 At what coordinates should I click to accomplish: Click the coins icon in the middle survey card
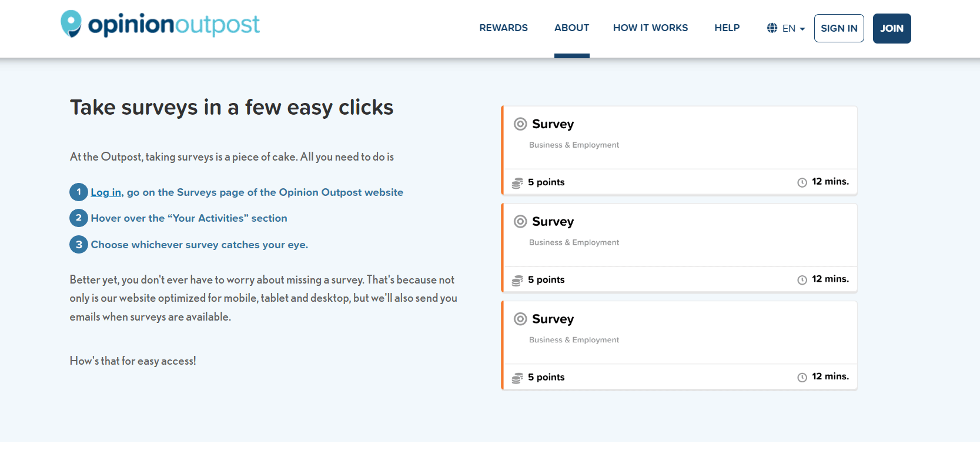click(517, 281)
